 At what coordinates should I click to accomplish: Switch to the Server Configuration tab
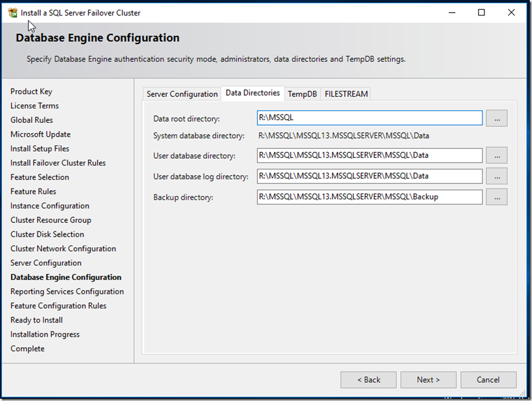point(182,94)
